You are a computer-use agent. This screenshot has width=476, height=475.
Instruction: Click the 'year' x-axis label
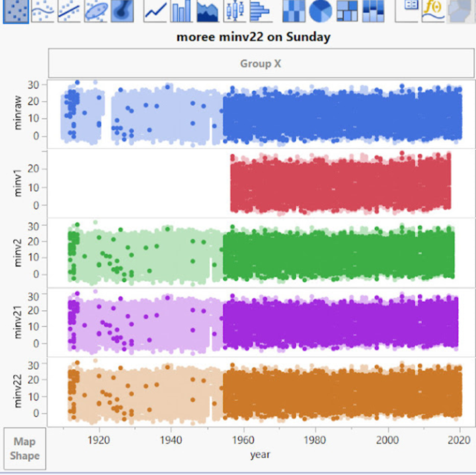click(x=260, y=454)
